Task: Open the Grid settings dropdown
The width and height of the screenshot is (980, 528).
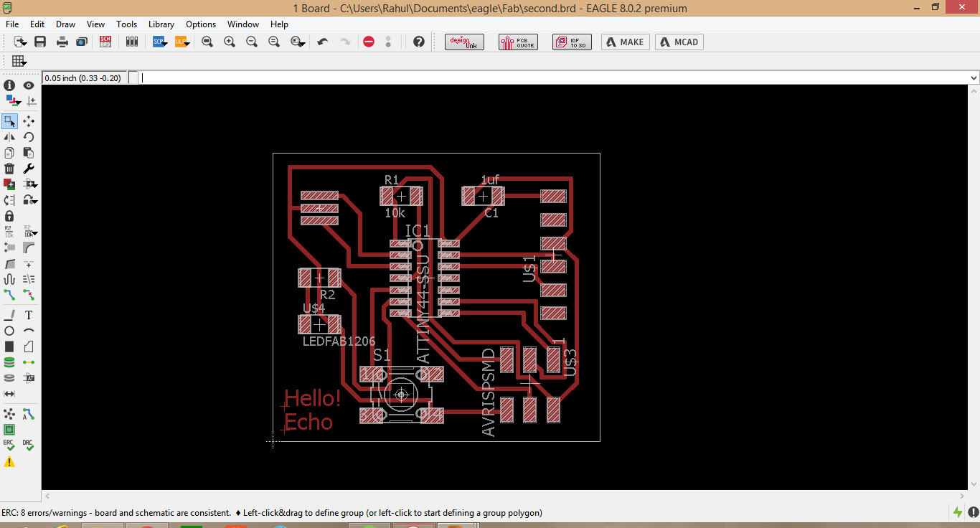Action: coord(19,62)
